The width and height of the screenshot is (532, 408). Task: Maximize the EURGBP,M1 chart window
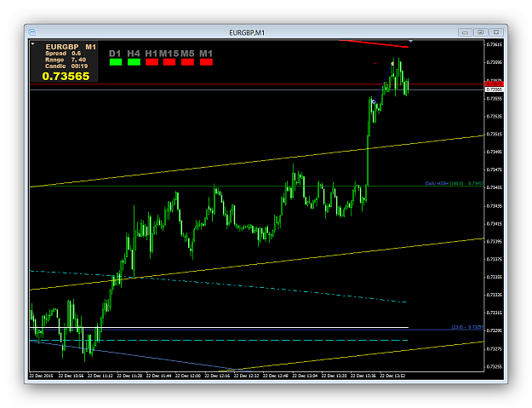click(480, 32)
